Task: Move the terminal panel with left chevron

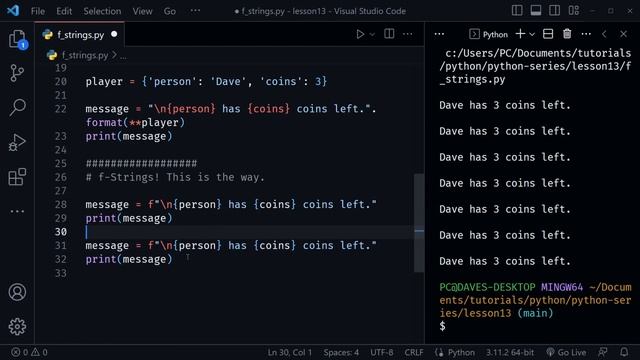Action: tap(604, 34)
